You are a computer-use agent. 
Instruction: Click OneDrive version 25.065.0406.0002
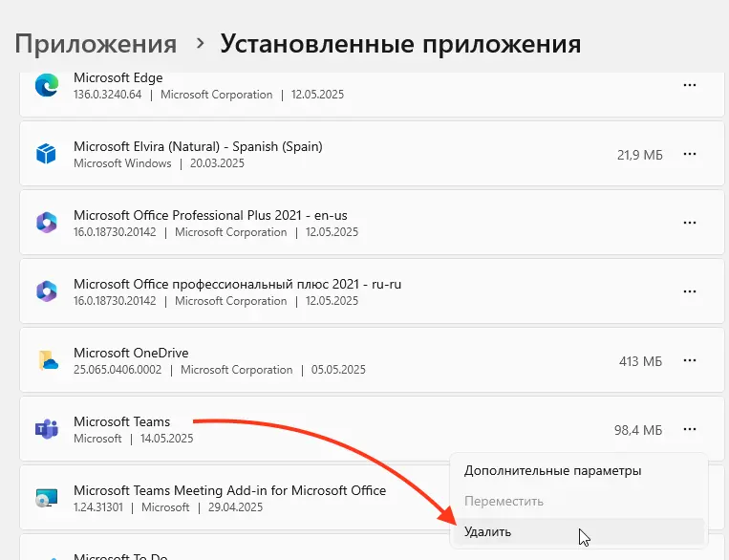[x=118, y=370]
